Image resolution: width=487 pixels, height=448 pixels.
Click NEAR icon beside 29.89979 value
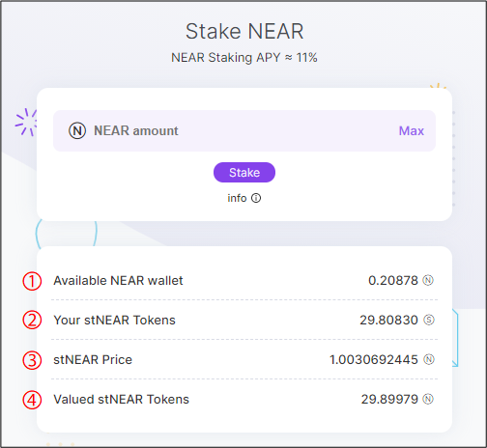click(x=428, y=399)
